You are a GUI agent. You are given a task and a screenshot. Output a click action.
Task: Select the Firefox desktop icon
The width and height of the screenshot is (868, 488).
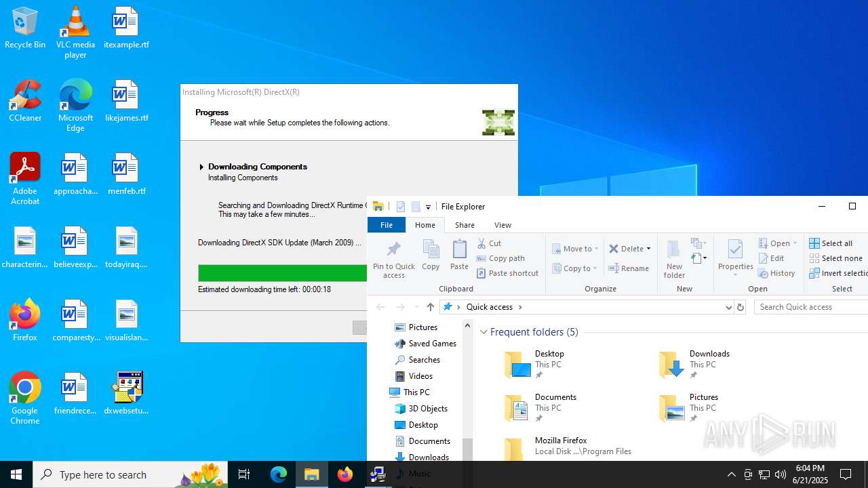pos(25,321)
